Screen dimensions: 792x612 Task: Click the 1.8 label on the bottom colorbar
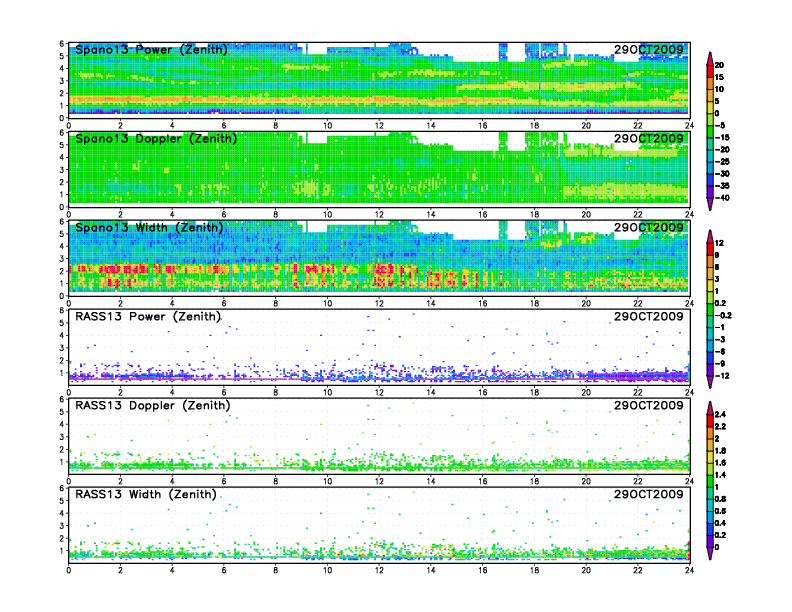coord(721,451)
